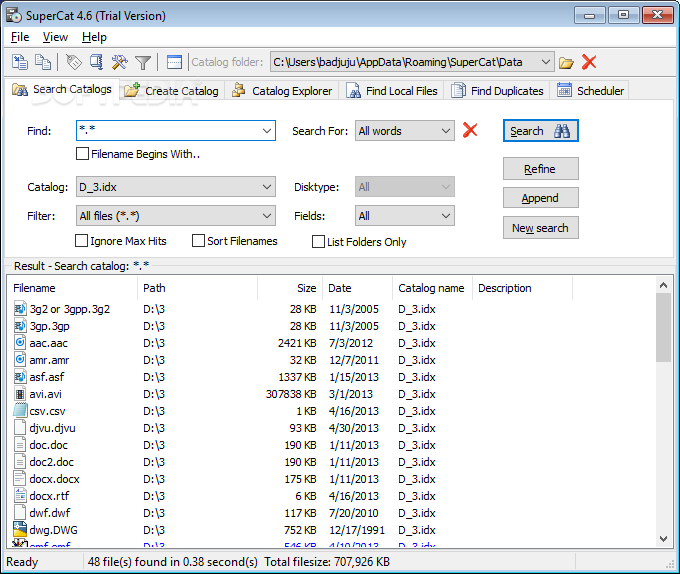Expand the Catalog folder path dropdown
The image size is (680, 574).
click(546, 62)
